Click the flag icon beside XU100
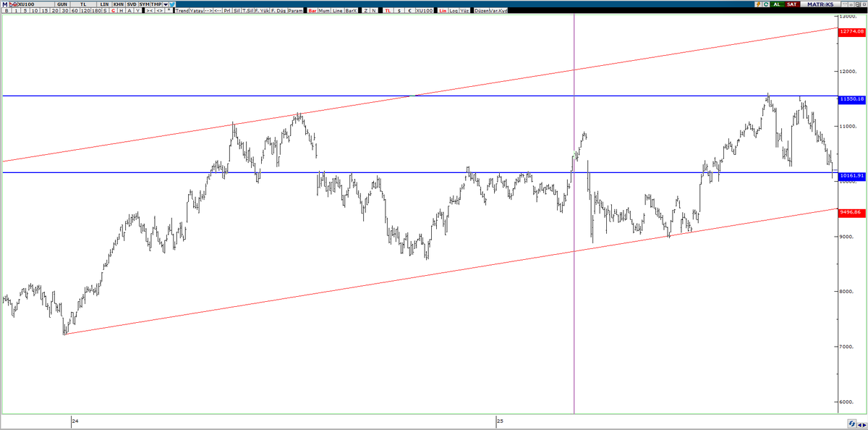 point(14,4)
